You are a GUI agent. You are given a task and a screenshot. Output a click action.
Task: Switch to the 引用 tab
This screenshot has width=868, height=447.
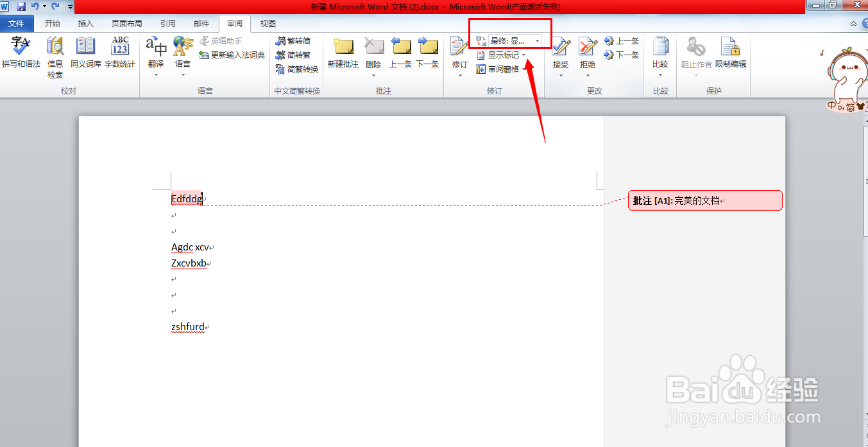click(168, 24)
